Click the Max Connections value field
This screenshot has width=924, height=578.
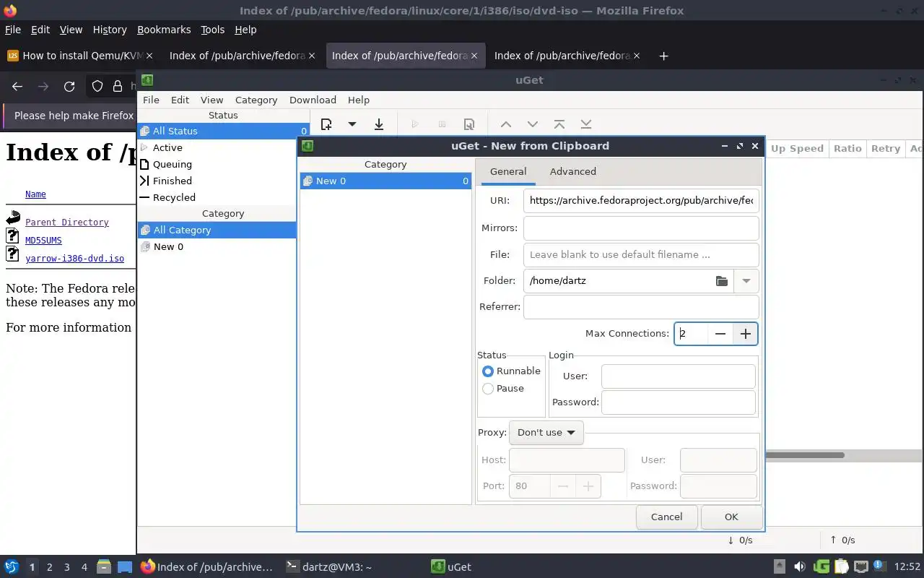coord(692,334)
